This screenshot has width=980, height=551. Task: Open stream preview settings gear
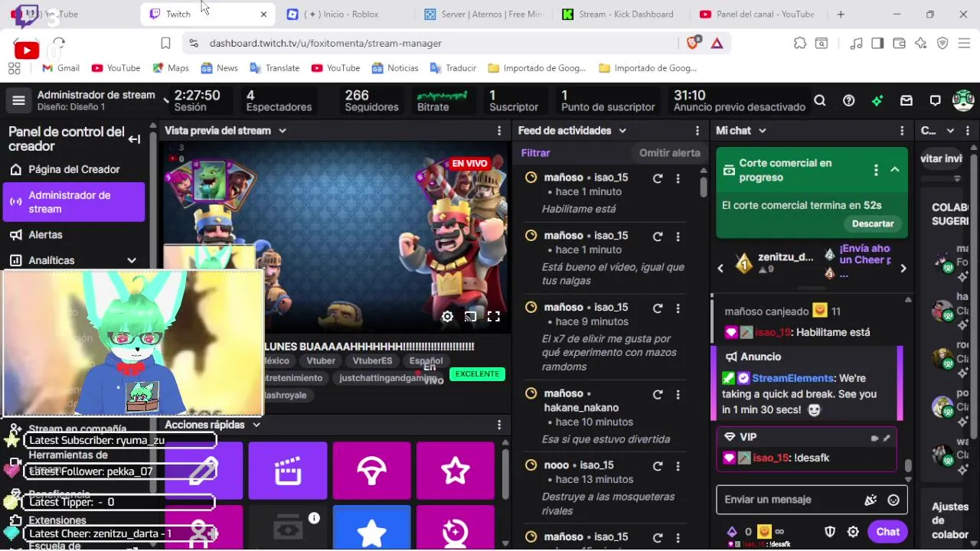tap(447, 316)
